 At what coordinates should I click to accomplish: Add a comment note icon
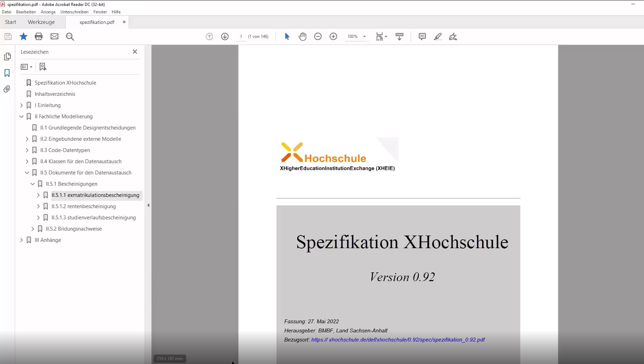coord(422,37)
